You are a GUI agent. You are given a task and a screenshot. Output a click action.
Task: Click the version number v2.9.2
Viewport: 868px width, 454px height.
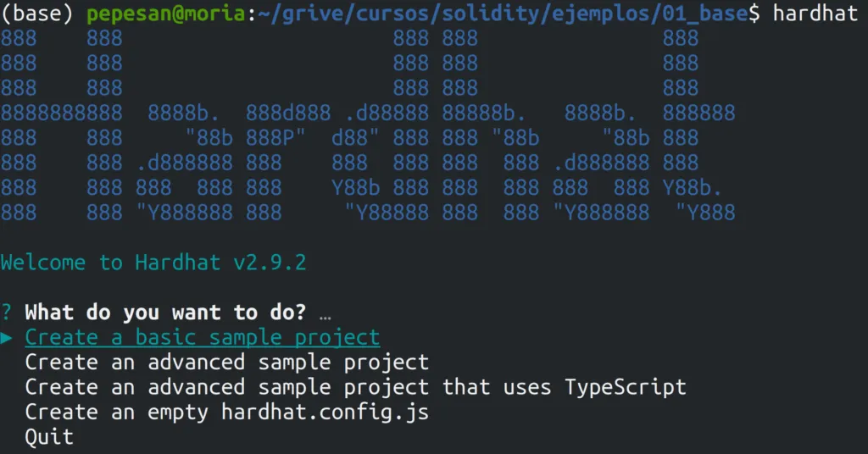[x=270, y=263]
